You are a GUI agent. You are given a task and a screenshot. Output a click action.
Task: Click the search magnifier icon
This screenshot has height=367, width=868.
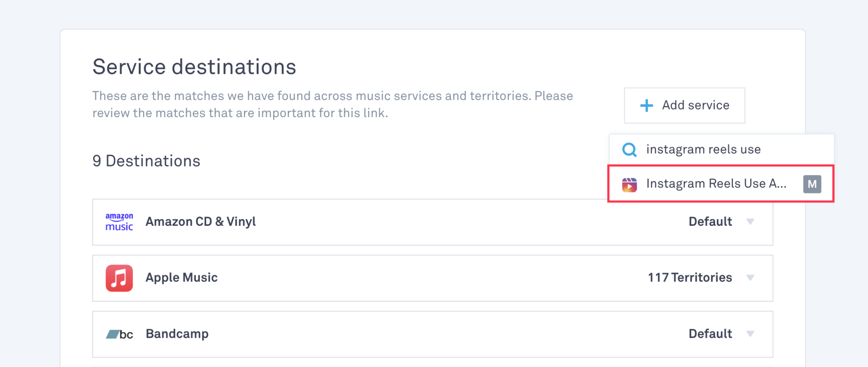[x=630, y=150]
